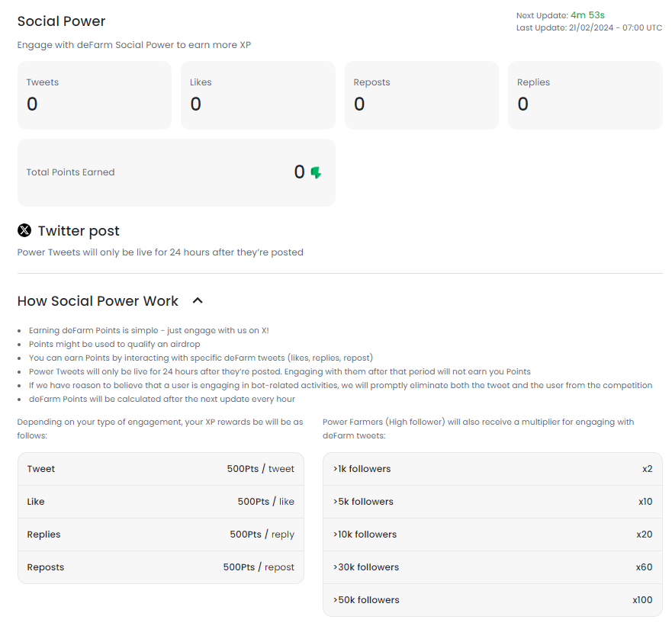672x626 pixels.
Task: Click the Next Update countdown timer
Action: [587, 15]
